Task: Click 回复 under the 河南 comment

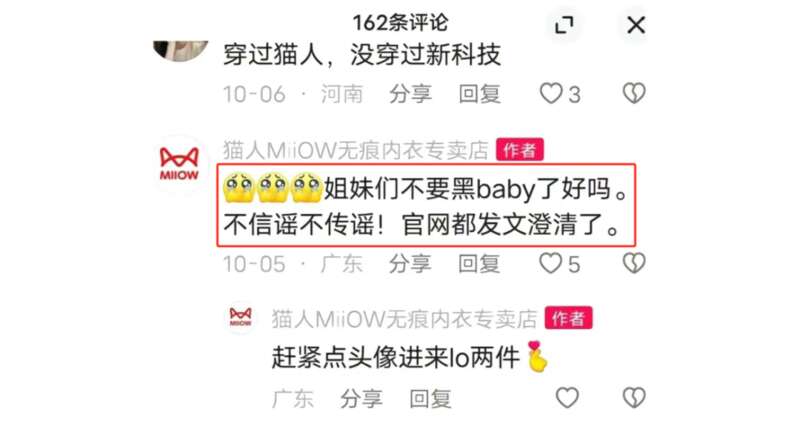Action: (479, 94)
